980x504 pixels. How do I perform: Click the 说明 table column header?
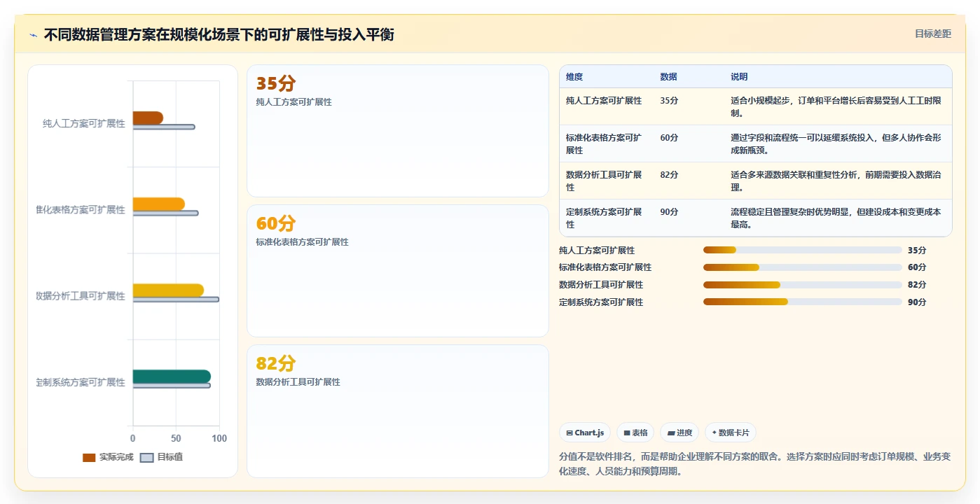(x=739, y=77)
